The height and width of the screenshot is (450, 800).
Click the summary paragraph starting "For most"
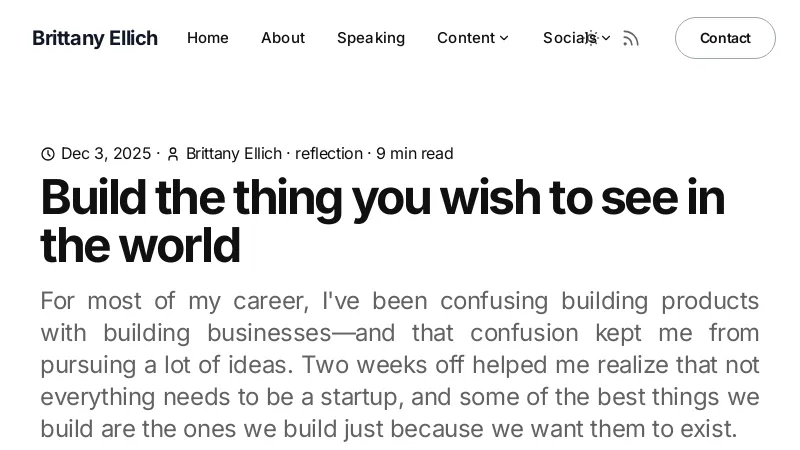[400, 365]
